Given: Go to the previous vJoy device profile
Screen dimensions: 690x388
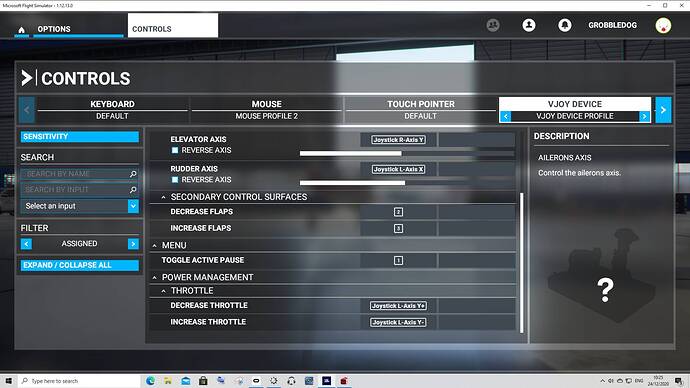Looking at the screenshot, I should [506, 117].
